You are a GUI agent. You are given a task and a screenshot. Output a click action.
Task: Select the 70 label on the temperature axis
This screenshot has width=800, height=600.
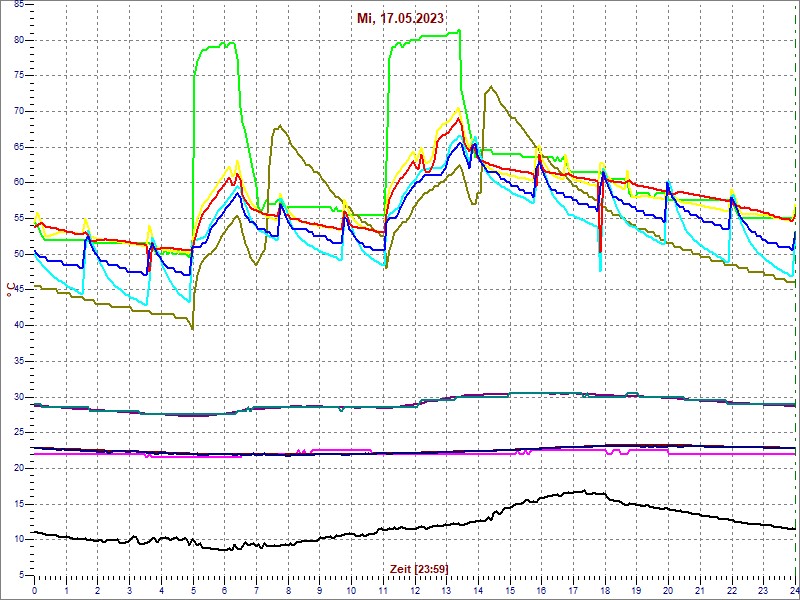(18, 111)
